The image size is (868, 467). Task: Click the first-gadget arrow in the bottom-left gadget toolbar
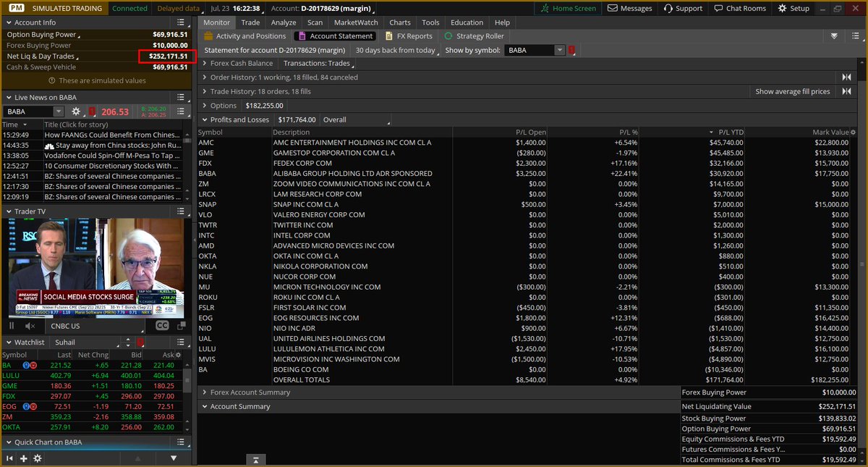coord(9,458)
